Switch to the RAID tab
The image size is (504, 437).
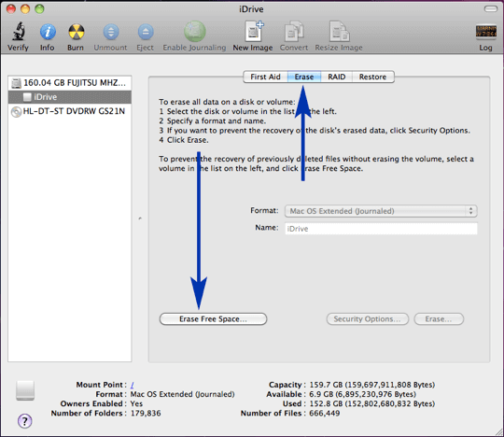pos(337,77)
